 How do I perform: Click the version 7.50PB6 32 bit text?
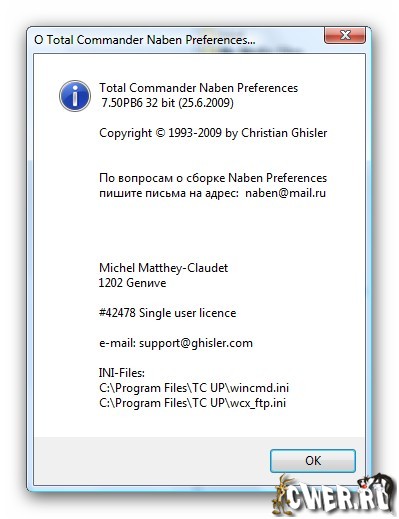coord(167,103)
